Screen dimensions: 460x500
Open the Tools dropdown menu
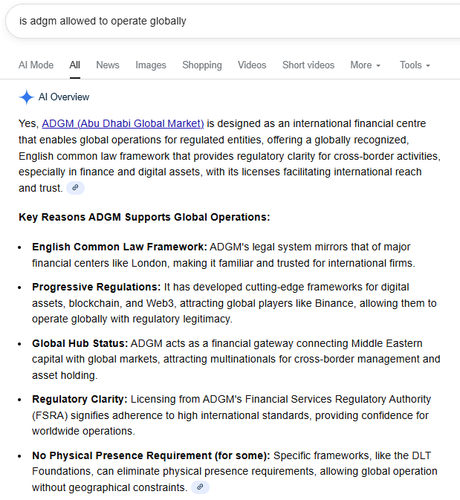tap(415, 65)
